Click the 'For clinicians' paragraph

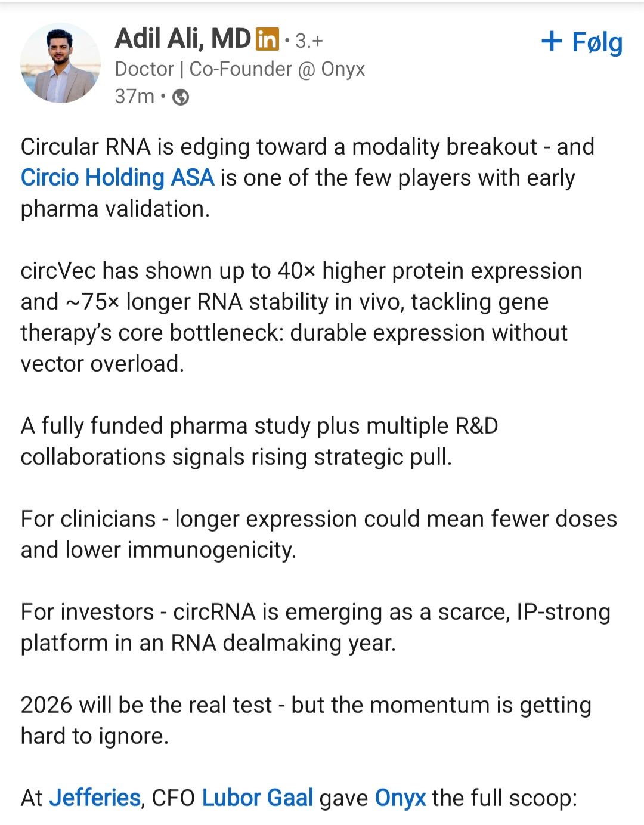[x=318, y=534]
